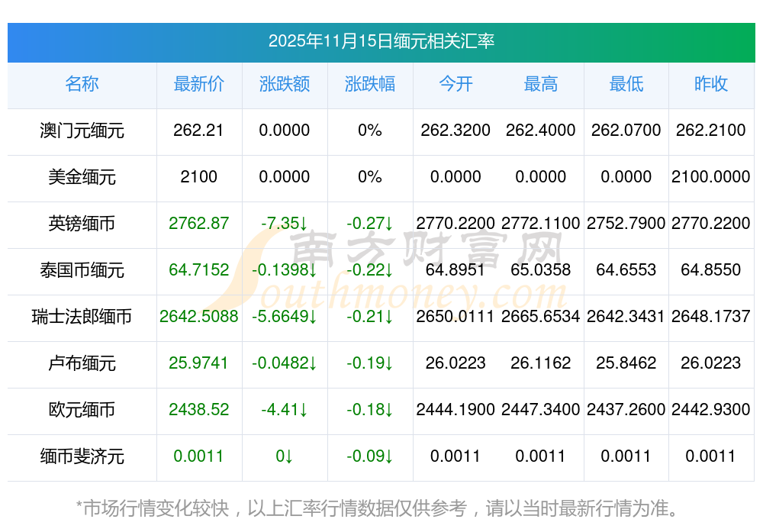Click the 名称 column header
This screenshot has width=763, height=532.
(82, 84)
